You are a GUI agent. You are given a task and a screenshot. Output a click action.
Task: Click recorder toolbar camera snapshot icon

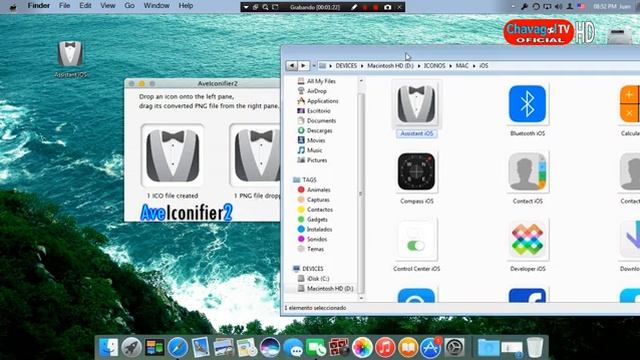tap(387, 7)
